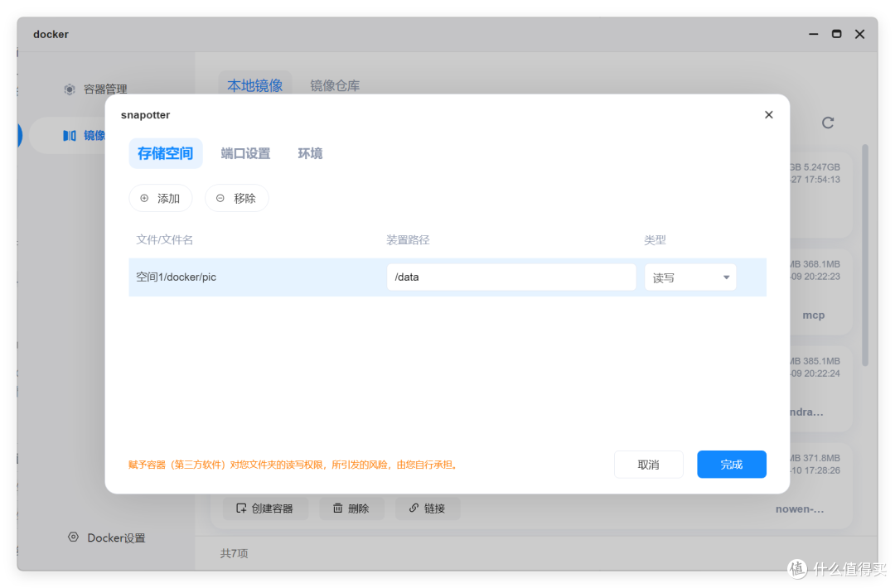The height and width of the screenshot is (588, 895).
Task: Click the 镜像 sidebar icon
Action: (x=69, y=135)
